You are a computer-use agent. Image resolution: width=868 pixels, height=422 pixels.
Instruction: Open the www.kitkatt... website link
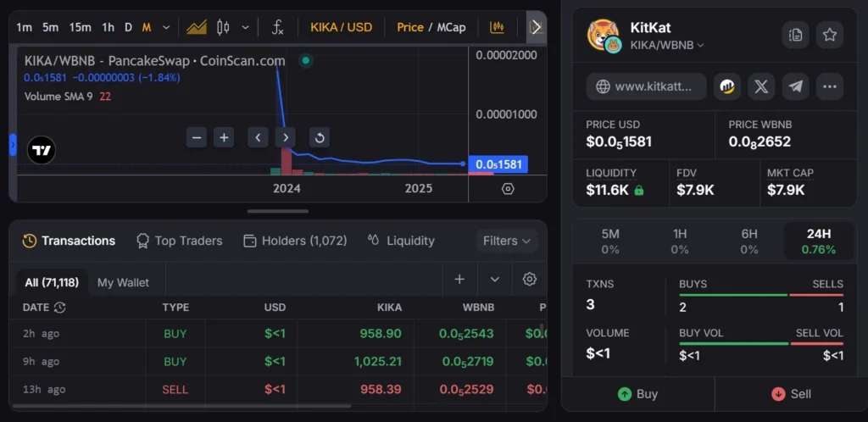pyautogui.click(x=646, y=86)
